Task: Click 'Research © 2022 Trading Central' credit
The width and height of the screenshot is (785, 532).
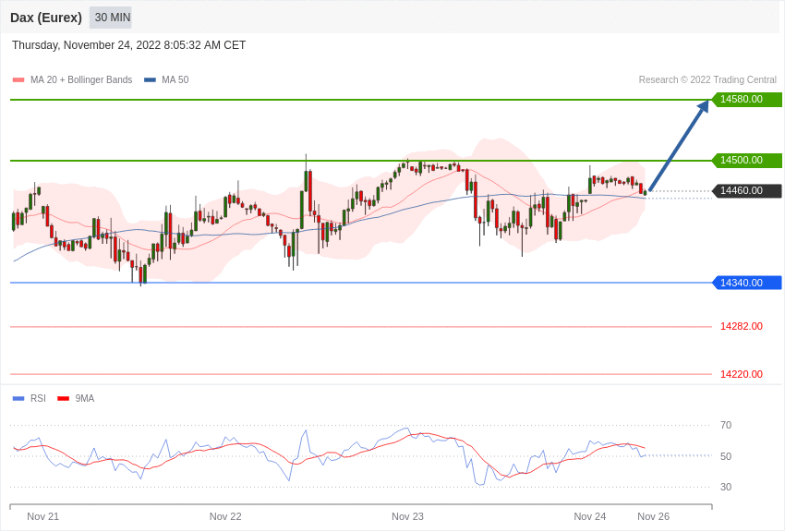Action: 707,80
